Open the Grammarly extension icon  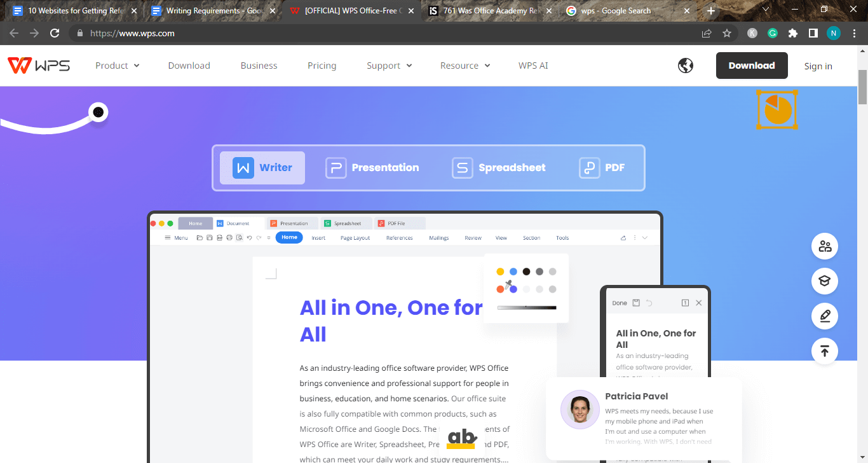pyautogui.click(x=773, y=33)
